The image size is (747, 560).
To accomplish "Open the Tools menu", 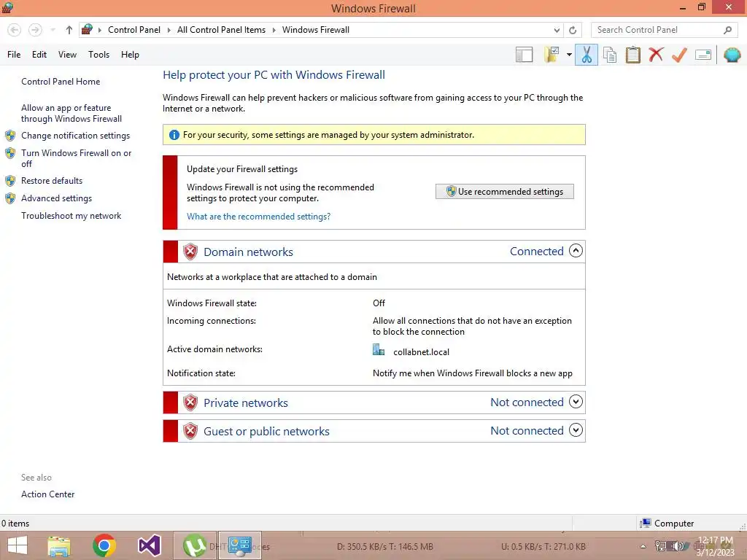I will (98, 55).
